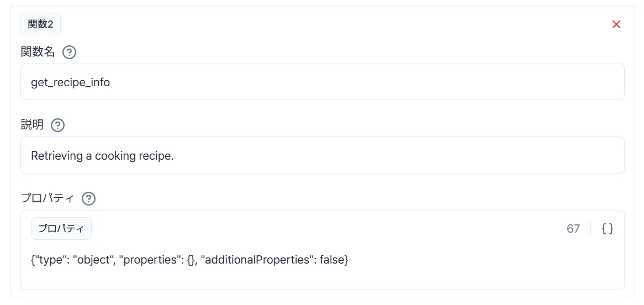Viewport: 644px width, 305px height.
Task: Focus the get_recipe_info function name field
Action: [323, 82]
